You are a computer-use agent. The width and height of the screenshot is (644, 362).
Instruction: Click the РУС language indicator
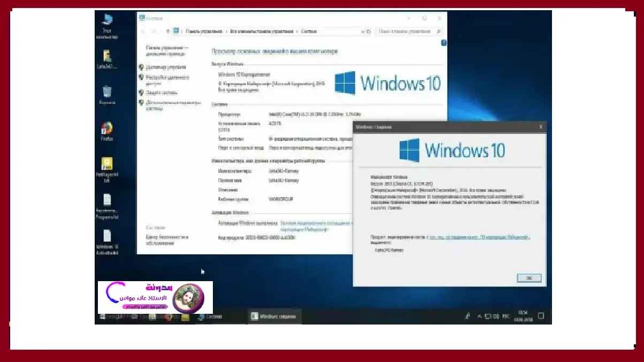pyautogui.click(x=505, y=316)
